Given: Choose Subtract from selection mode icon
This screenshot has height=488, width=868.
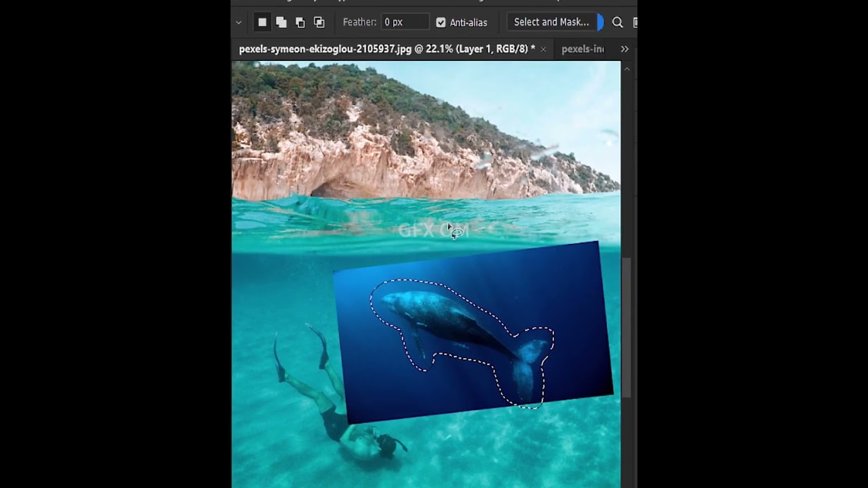Looking at the screenshot, I should [300, 22].
